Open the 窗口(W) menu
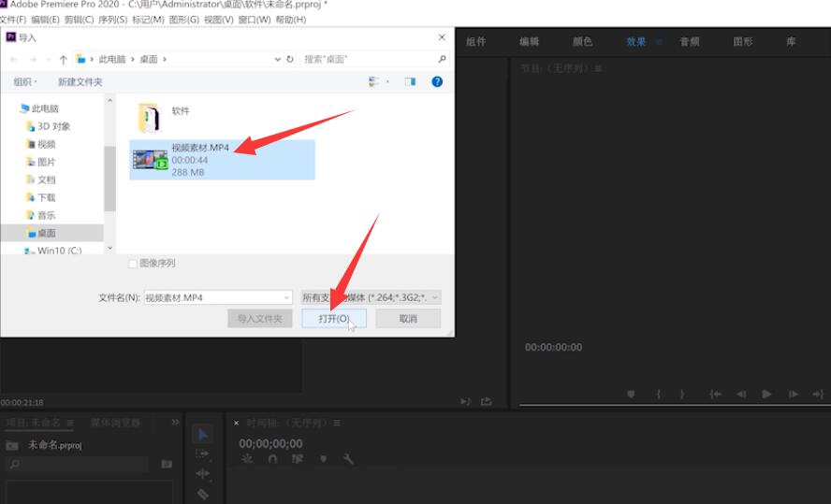Screen dimensions: 831x504 (255, 20)
